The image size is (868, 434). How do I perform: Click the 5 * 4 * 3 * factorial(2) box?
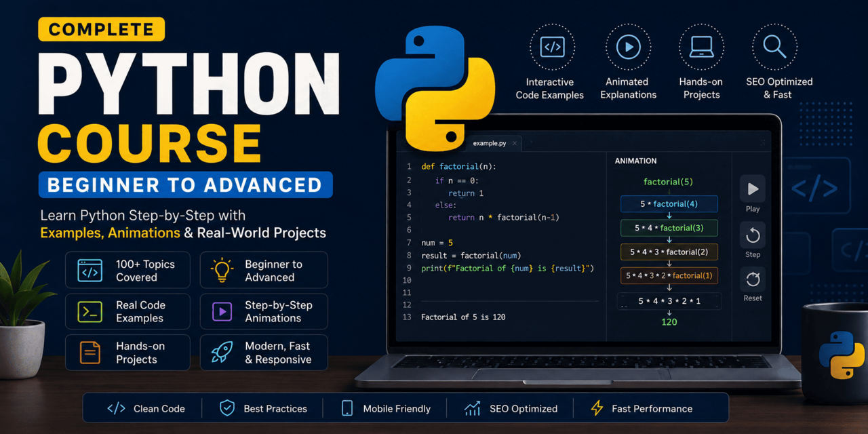(x=669, y=252)
